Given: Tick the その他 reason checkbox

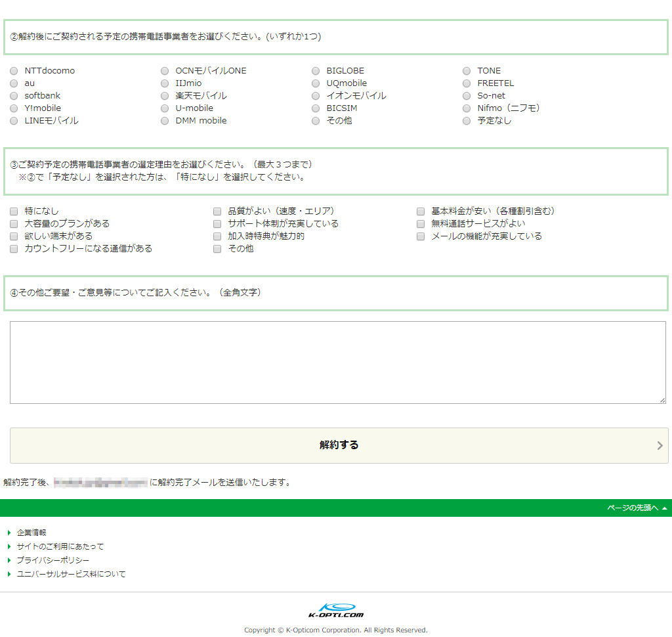Looking at the screenshot, I should click(217, 249).
